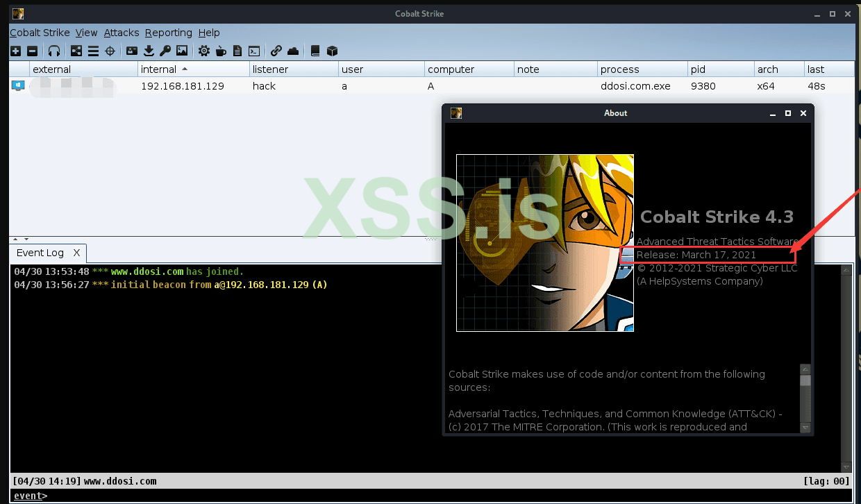Click the event command input field
Image resolution: width=861 pixels, height=504 pixels.
tap(417, 496)
